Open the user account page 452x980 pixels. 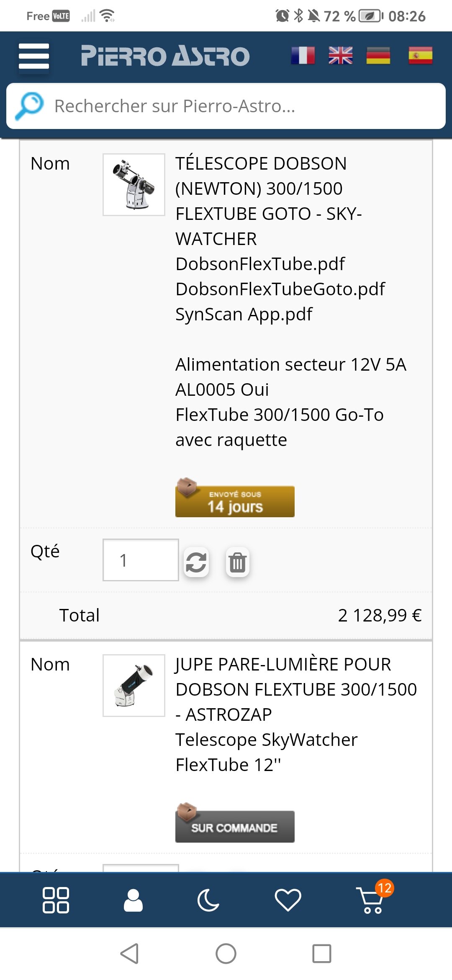(x=133, y=900)
